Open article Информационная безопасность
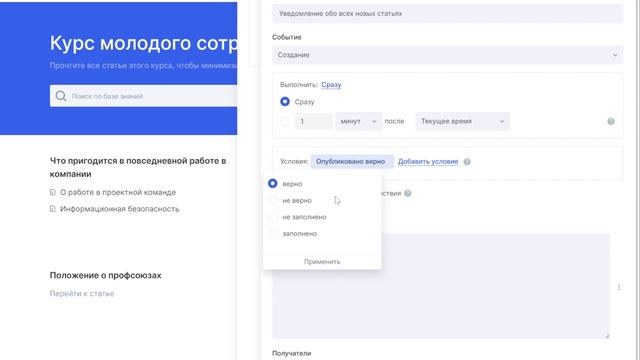The width and height of the screenshot is (640, 360). (120, 209)
